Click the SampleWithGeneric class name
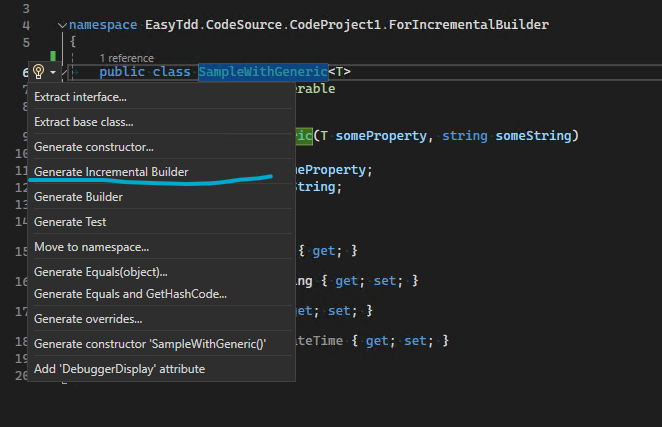 point(263,72)
